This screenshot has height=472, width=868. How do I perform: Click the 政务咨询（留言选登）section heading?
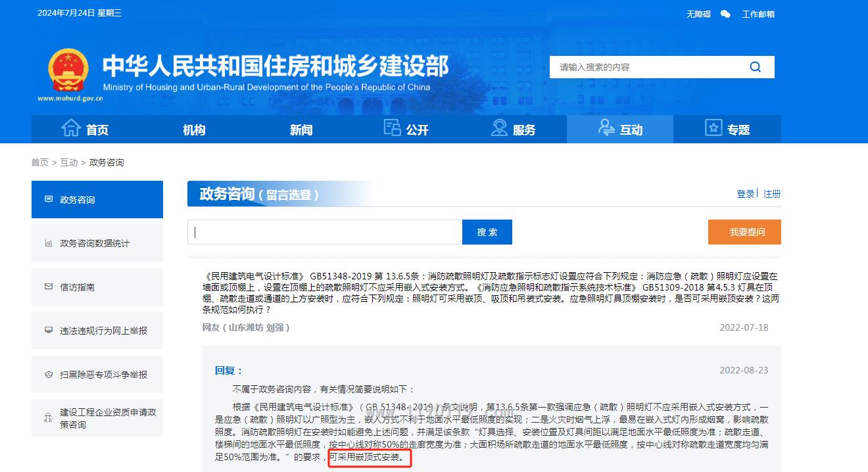coord(259,194)
